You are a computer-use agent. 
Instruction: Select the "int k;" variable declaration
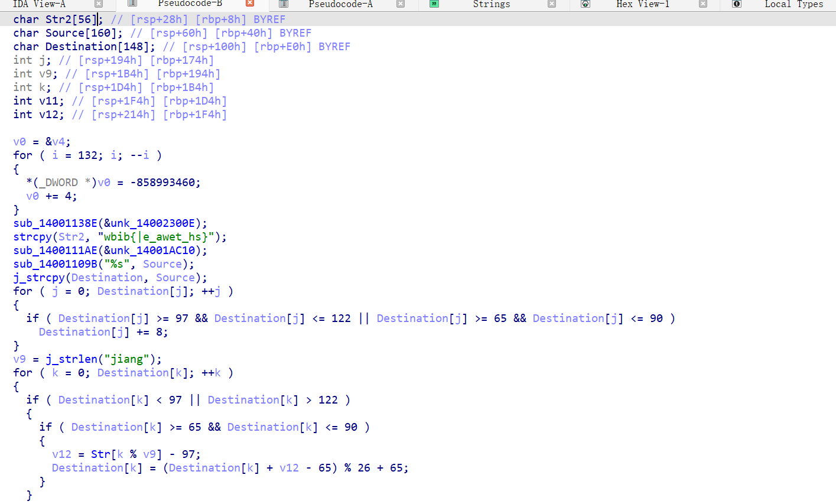32,87
